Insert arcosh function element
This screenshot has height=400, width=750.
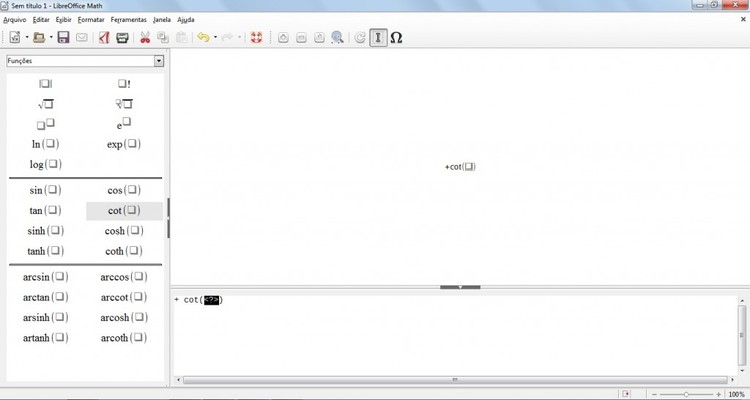[124, 317]
